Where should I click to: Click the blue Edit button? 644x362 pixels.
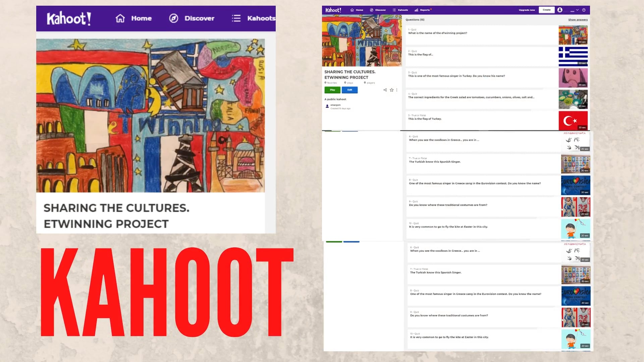click(350, 90)
